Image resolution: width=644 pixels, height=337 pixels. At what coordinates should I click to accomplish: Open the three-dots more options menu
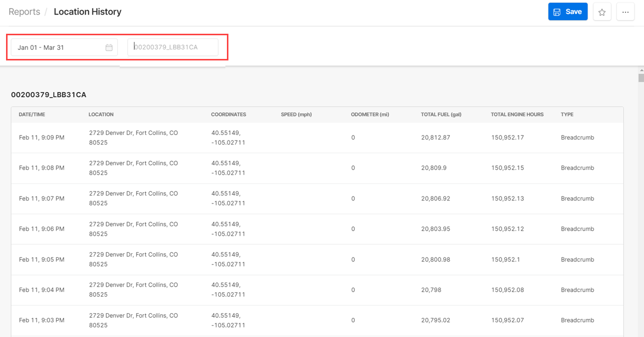pos(625,12)
